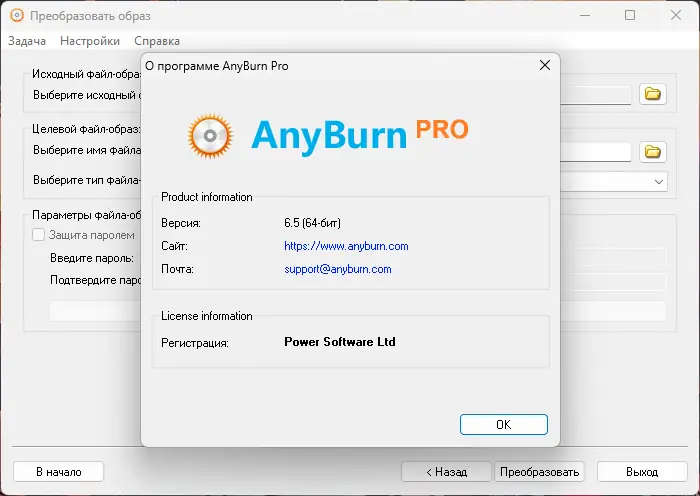Click the License information group label
The width and height of the screenshot is (700, 496).
[x=207, y=316]
